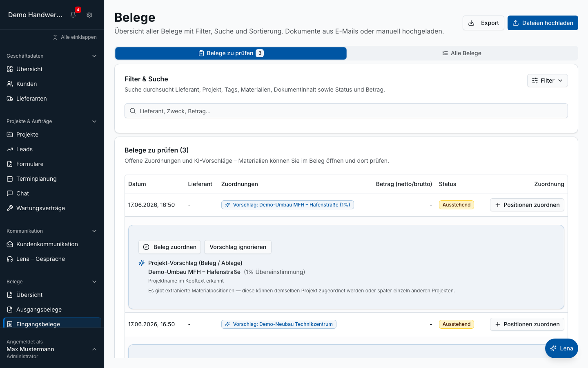
Task: Open Formulare in sidebar
Action: [52, 164]
